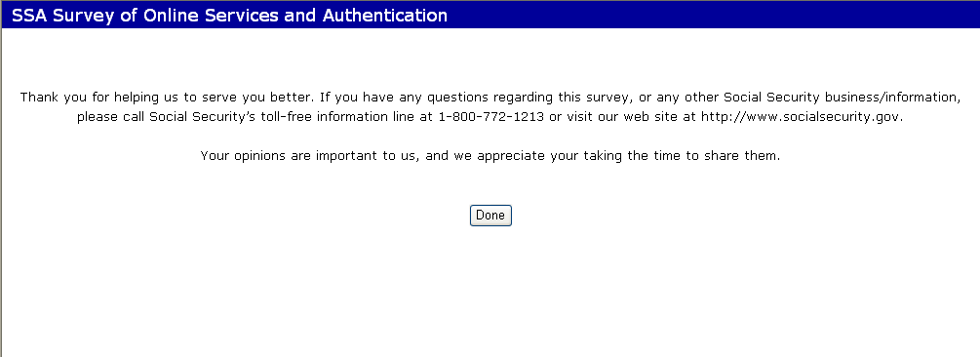The image size is (980, 357).
Task: Click the SSA Survey header title
Action: [x=229, y=16]
